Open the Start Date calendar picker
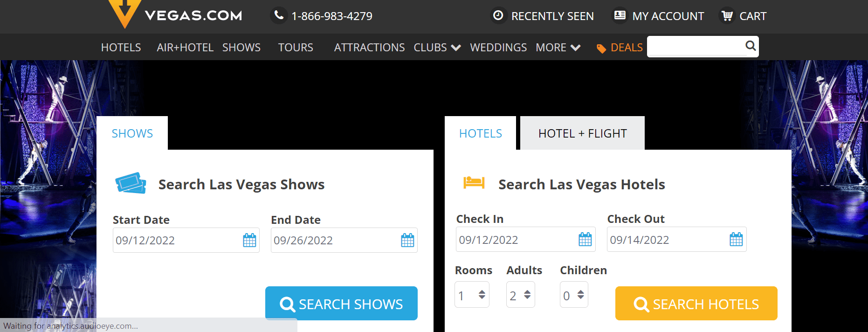This screenshot has width=868, height=332. tap(249, 241)
